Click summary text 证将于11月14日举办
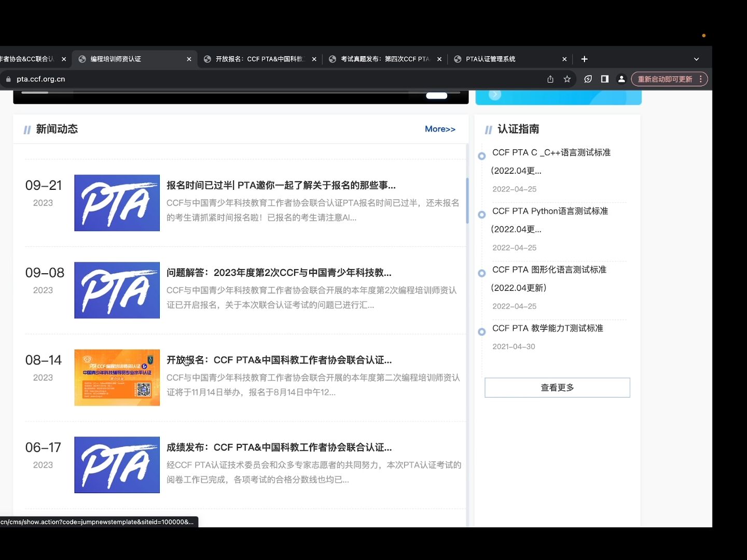 pos(251,393)
